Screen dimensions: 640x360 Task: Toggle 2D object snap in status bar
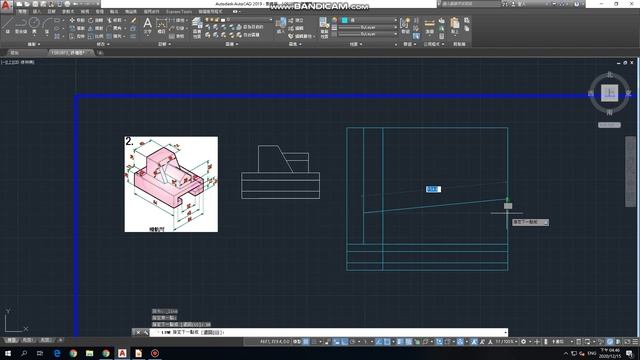(x=387, y=342)
